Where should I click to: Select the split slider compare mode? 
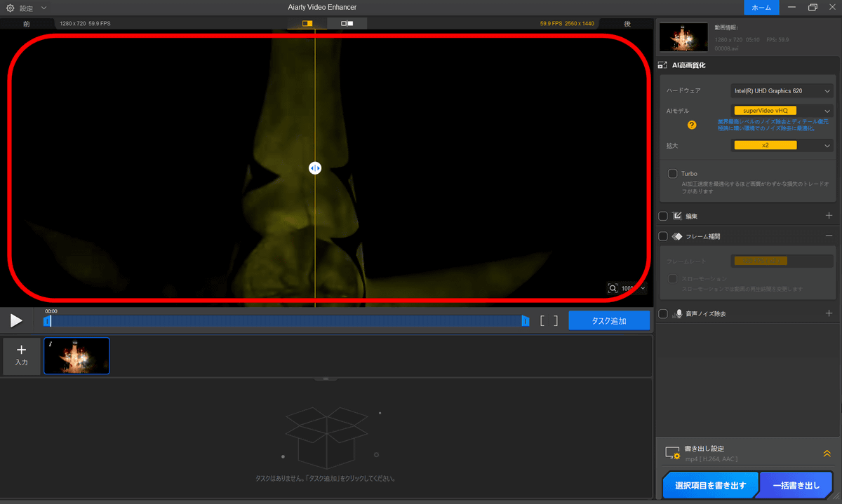pyautogui.click(x=307, y=23)
